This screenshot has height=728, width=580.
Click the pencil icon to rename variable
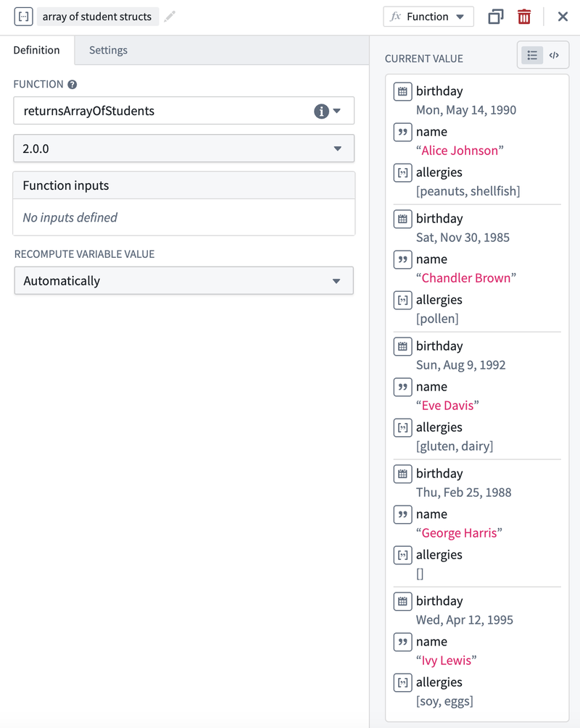click(170, 17)
